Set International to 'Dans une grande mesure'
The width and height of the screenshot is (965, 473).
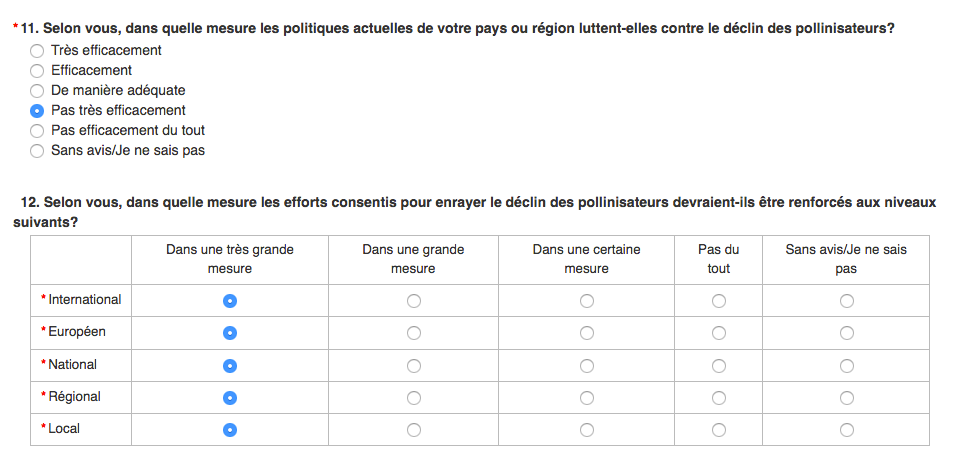coord(414,301)
